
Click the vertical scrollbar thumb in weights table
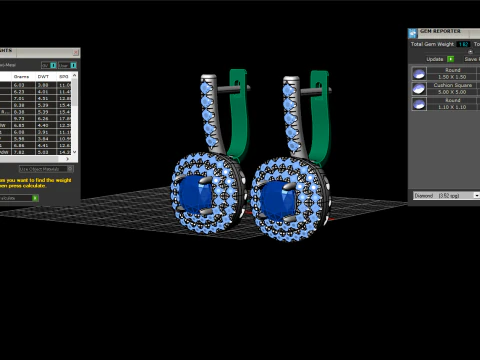74,93
